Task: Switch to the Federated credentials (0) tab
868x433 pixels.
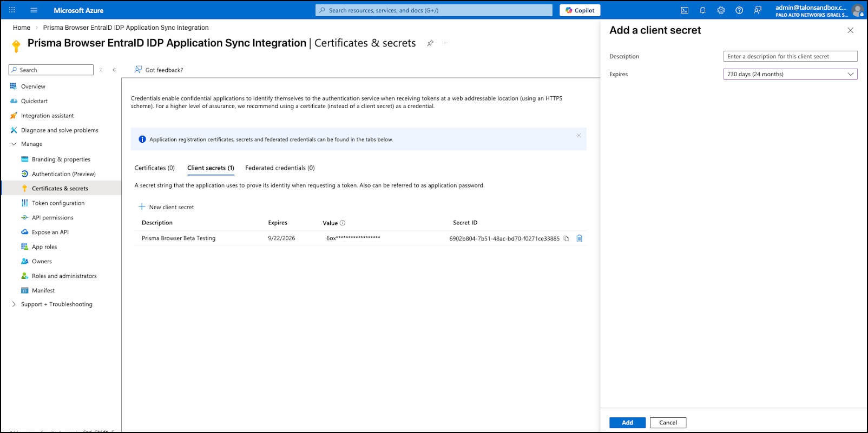Action: 280,168
